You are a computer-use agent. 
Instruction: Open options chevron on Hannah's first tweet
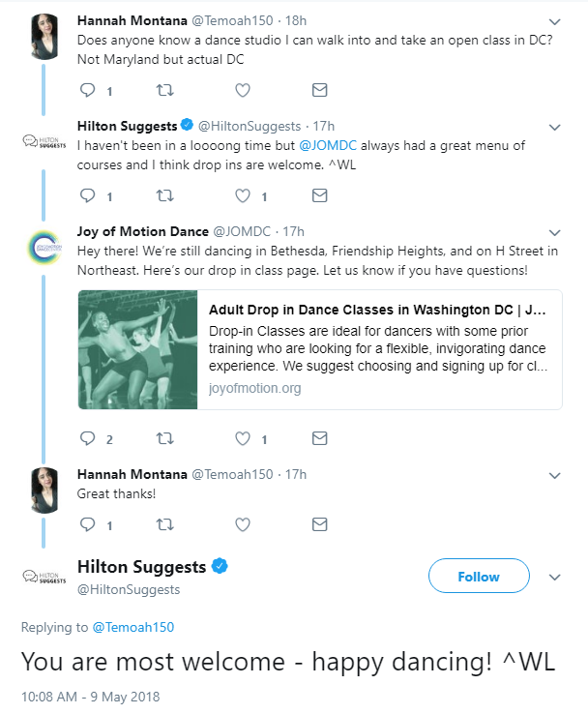point(555,20)
